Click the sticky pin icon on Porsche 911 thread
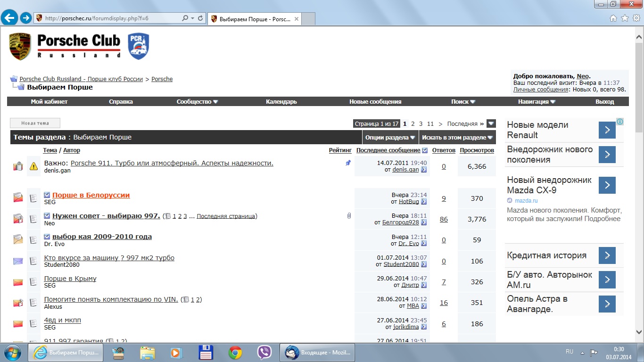The height and width of the screenshot is (362, 644). pos(348,163)
